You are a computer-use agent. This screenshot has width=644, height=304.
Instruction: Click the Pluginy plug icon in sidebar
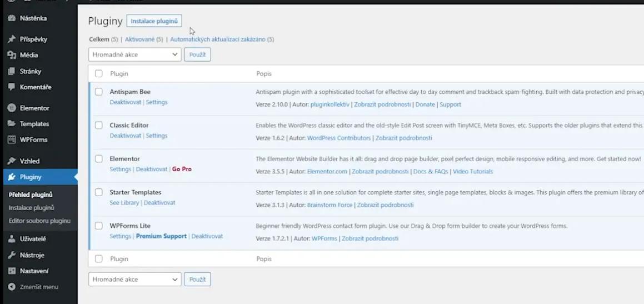[12, 177]
